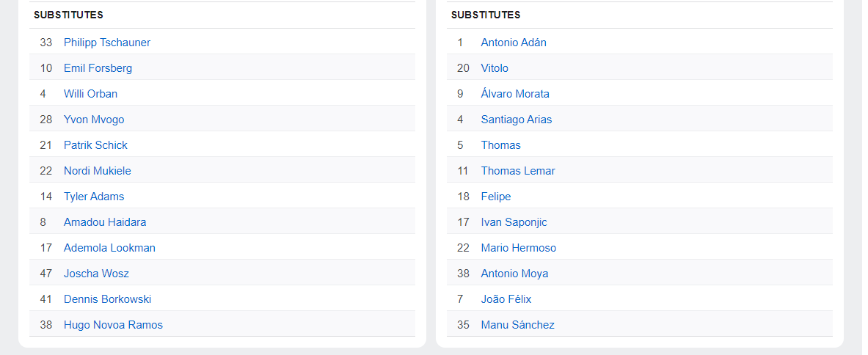Click the Emil Forsberg link

[x=98, y=68]
